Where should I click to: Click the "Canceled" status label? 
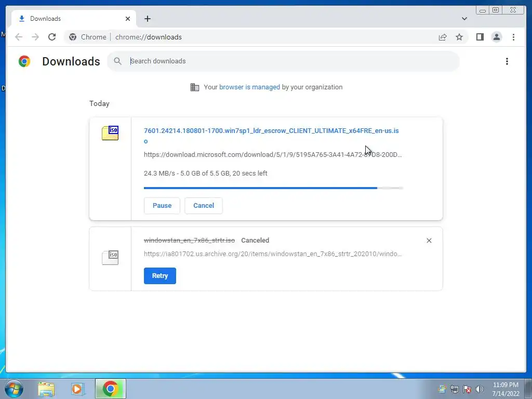pos(255,241)
